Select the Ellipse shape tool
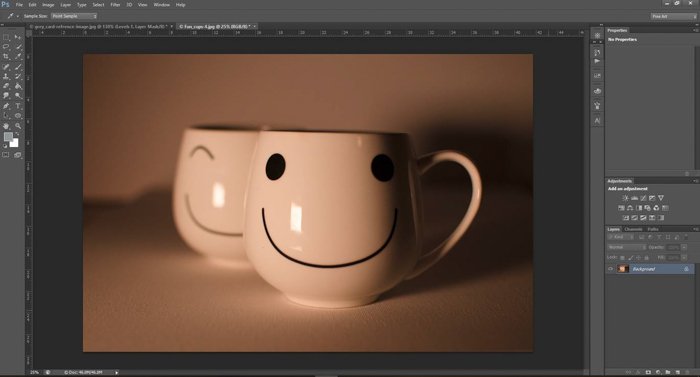 pos(18,115)
